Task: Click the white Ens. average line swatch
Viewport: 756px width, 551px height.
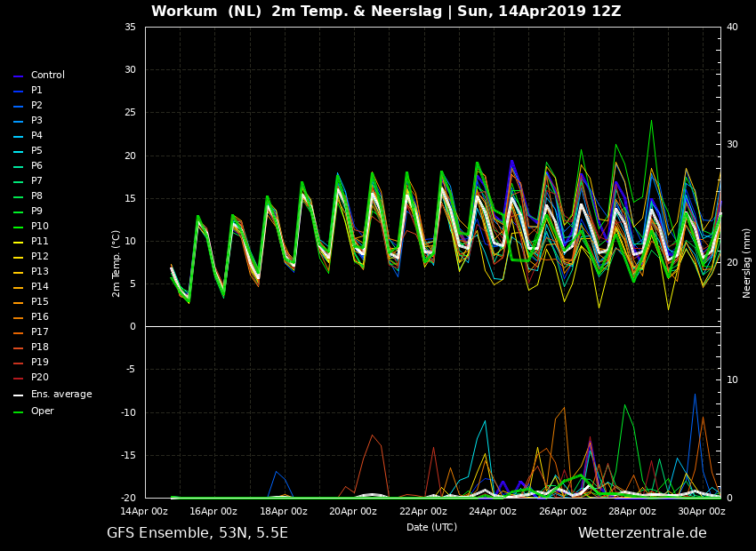Action: pos(18,395)
